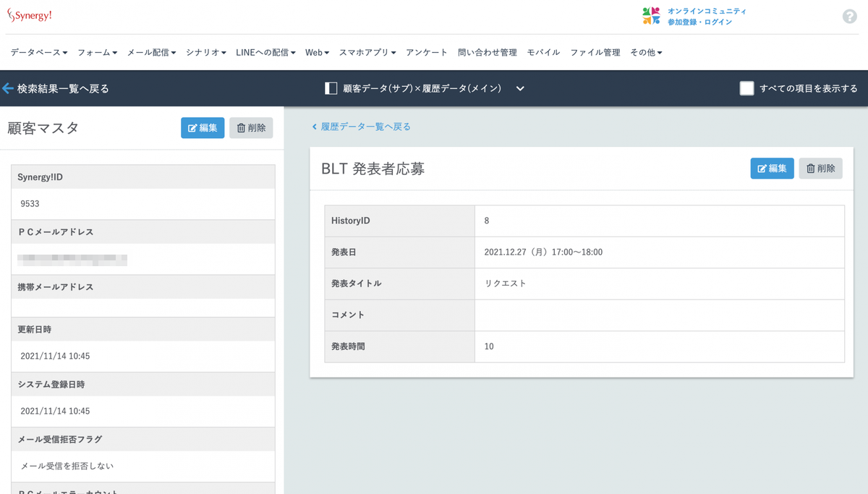Select the アンケート menu item
The image size is (868, 494).
(427, 52)
